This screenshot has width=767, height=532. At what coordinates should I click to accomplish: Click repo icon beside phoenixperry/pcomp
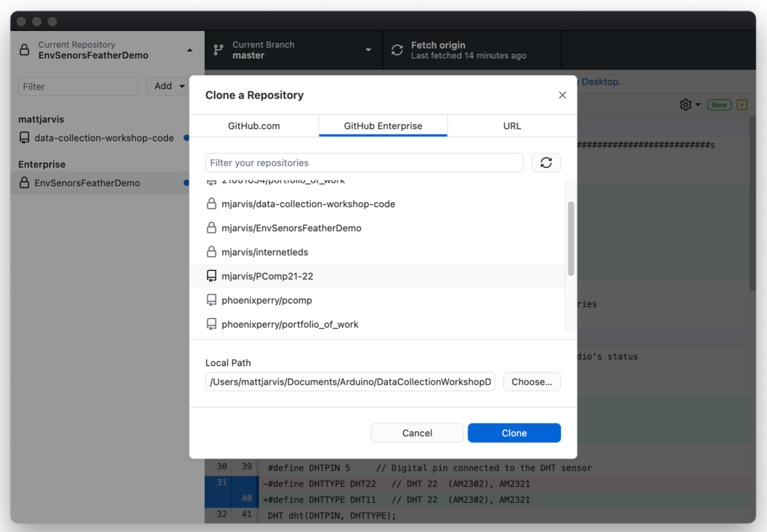click(211, 300)
